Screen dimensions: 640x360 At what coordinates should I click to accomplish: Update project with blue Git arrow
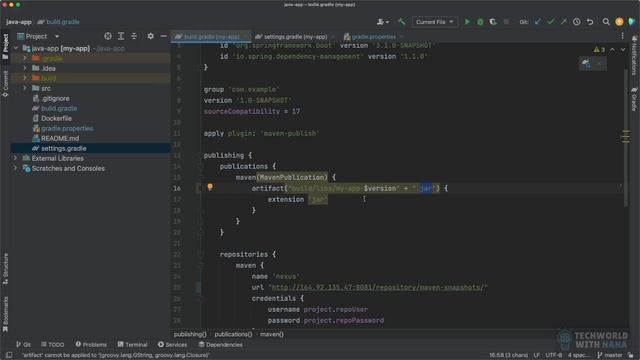[x=538, y=22]
